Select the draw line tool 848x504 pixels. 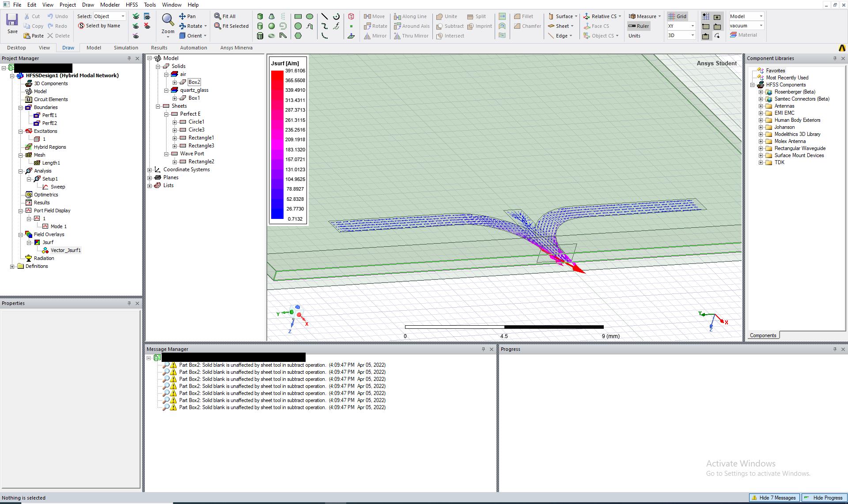(325, 16)
